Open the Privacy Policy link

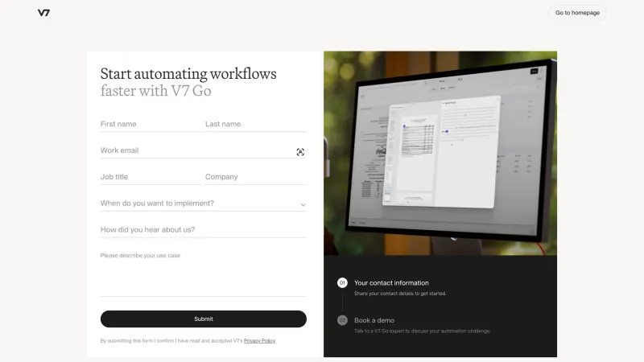259,340
